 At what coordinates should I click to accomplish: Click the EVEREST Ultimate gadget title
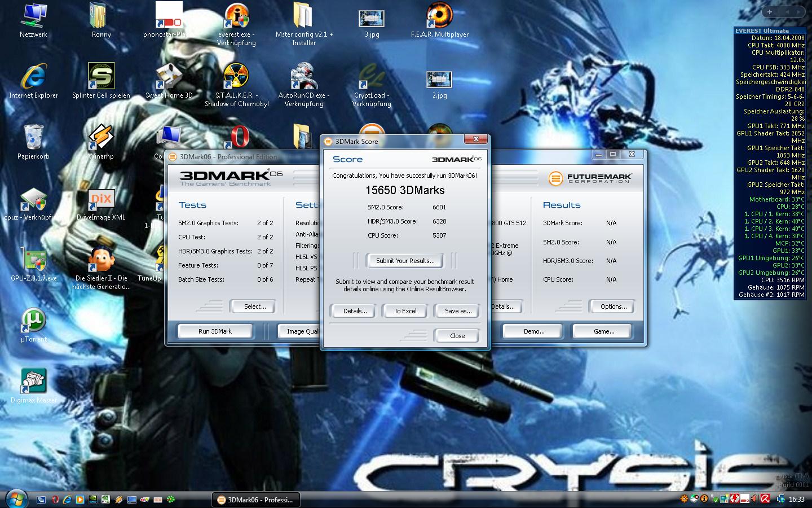(x=762, y=30)
